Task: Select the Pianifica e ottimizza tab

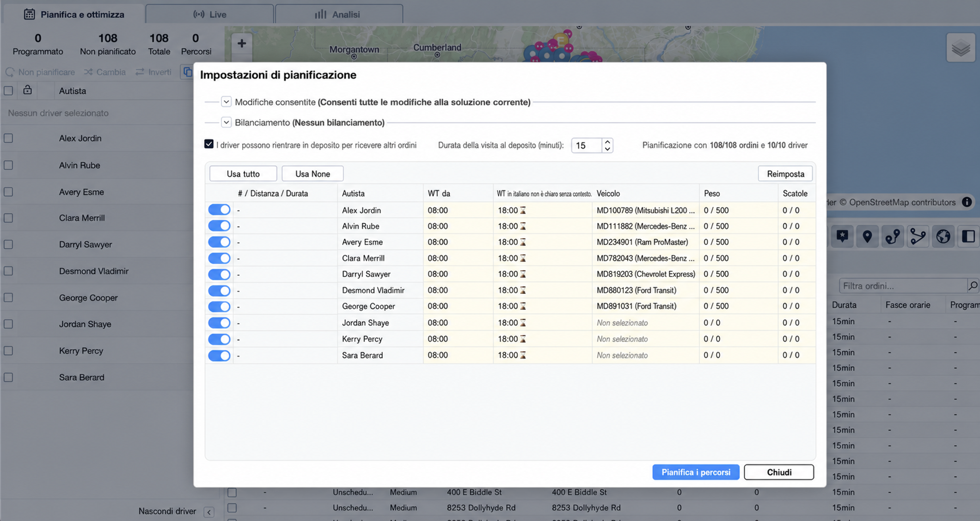Action: [74, 14]
